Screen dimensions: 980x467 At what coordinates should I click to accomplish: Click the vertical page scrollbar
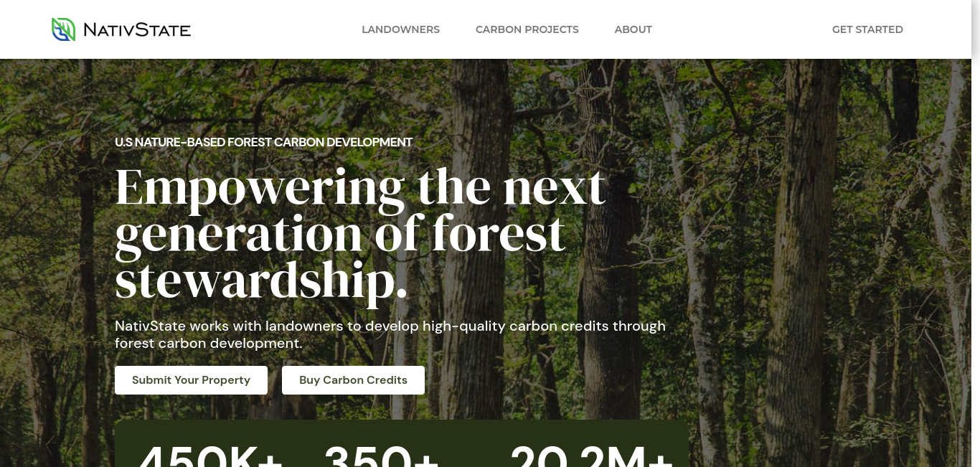coord(976,233)
